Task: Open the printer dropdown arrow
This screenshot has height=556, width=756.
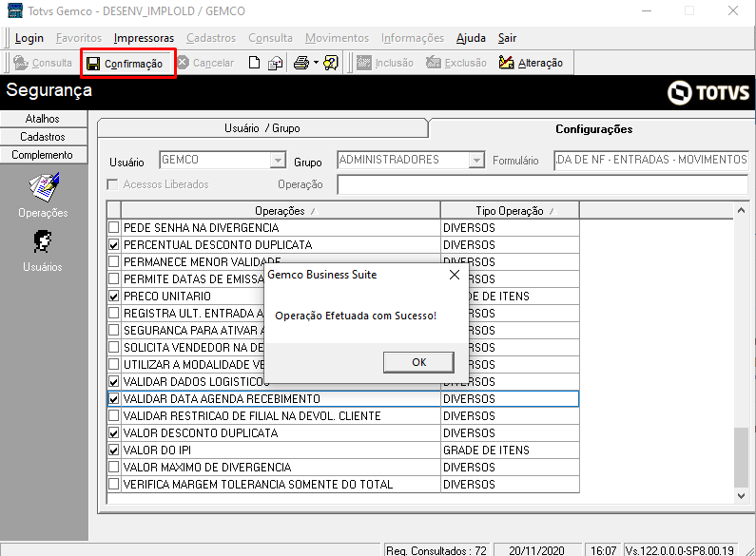Action: click(x=316, y=63)
